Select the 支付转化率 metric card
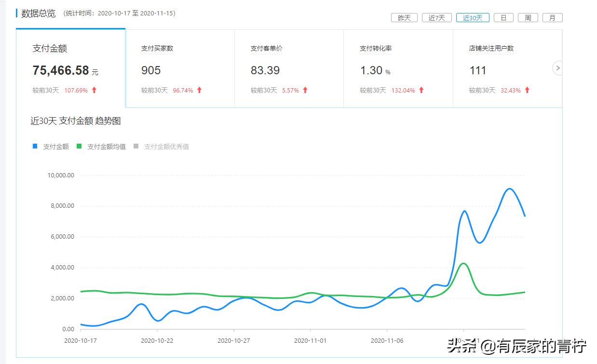The image size is (597, 364). coord(397,67)
